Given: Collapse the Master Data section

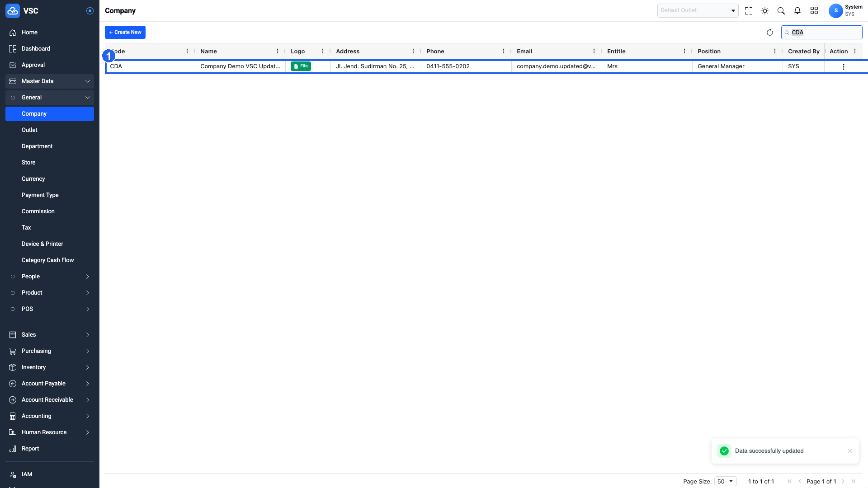Looking at the screenshot, I should [50, 81].
